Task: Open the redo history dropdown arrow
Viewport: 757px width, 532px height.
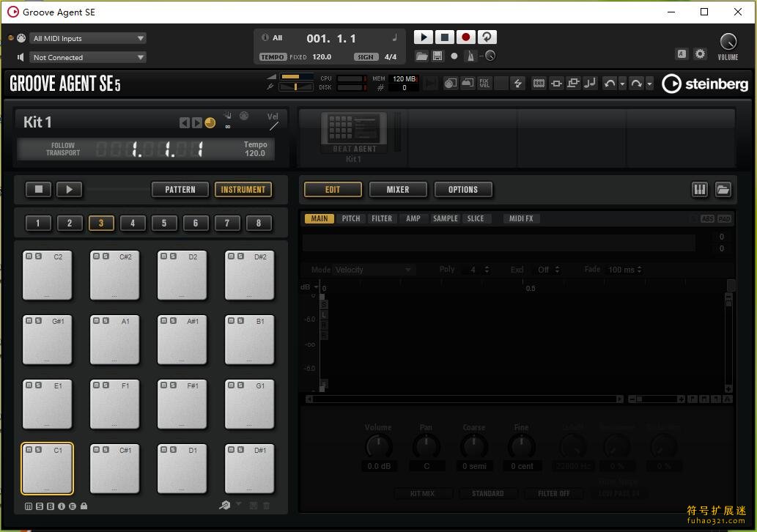Action: pyautogui.click(x=649, y=84)
